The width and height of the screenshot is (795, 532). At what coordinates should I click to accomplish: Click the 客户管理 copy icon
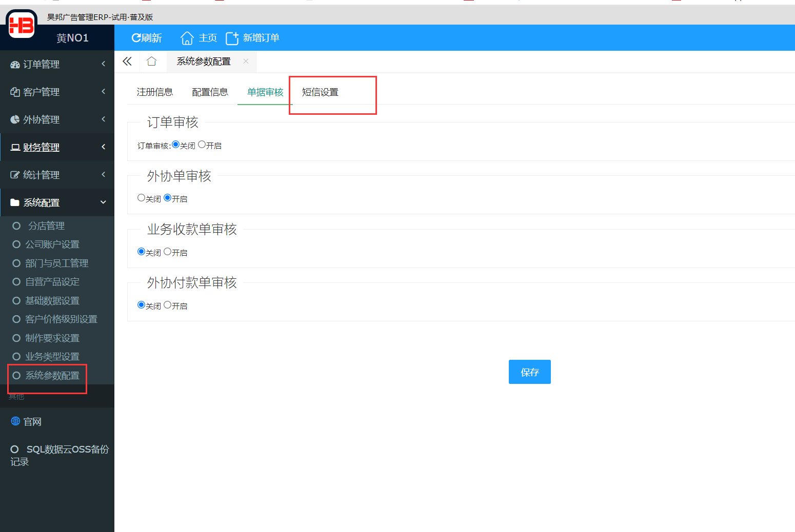tap(15, 92)
